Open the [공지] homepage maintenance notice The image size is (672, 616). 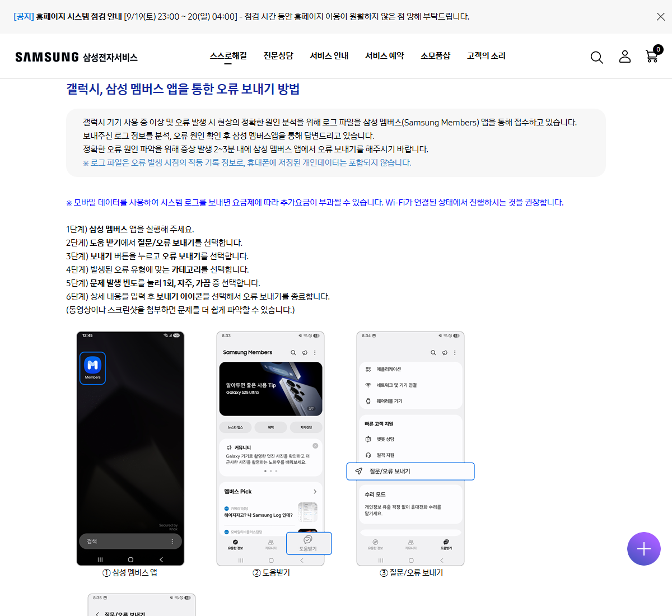[x=241, y=17]
